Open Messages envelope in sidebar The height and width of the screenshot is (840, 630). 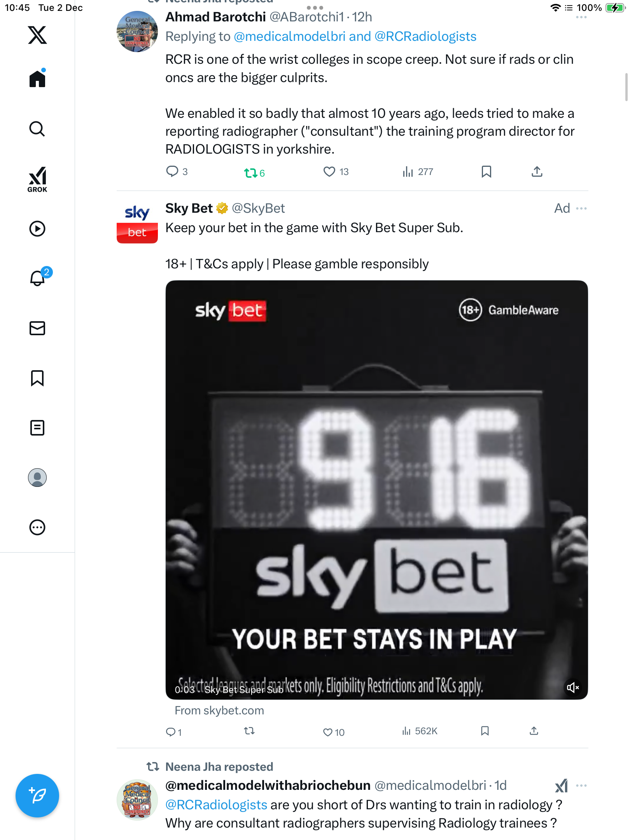tap(37, 328)
